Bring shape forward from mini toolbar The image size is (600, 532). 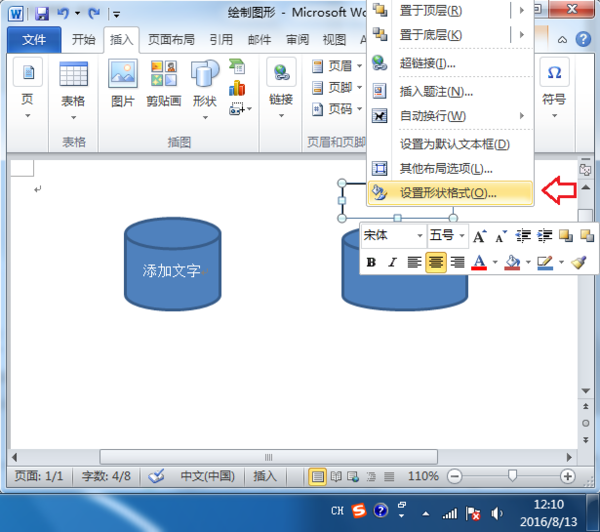tap(566, 236)
